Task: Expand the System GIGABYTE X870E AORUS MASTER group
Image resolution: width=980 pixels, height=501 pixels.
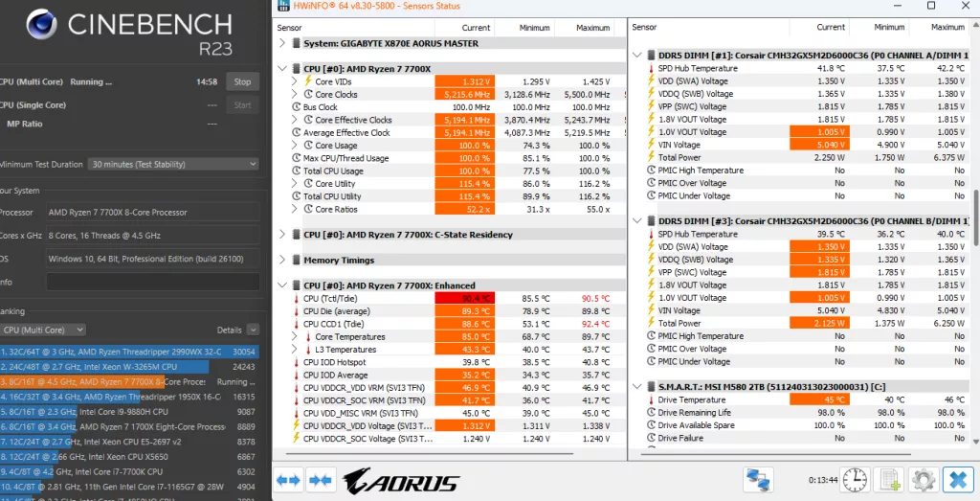Action: [282, 43]
